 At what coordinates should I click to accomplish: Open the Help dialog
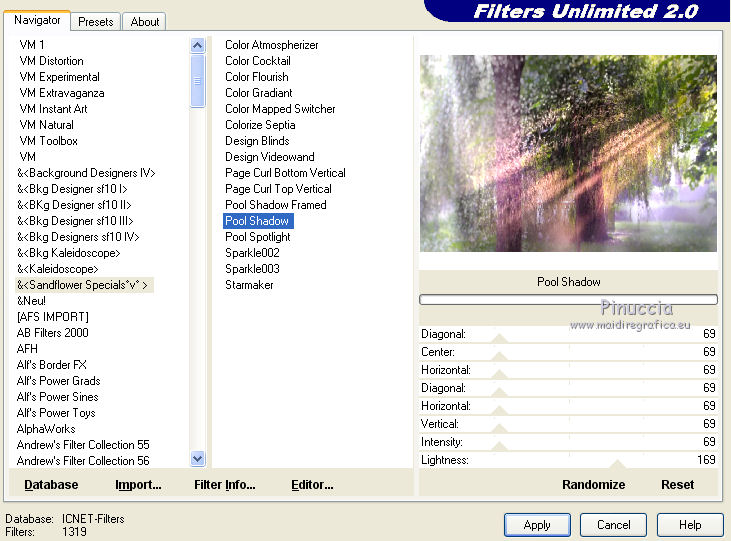click(690, 525)
